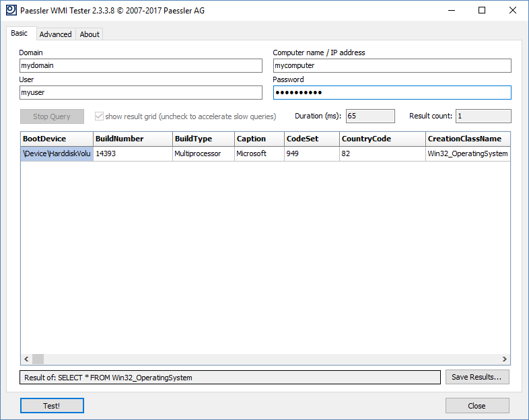Click the Computer name / IP address field
This screenshot has height=420, width=529.
click(x=392, y=65)
